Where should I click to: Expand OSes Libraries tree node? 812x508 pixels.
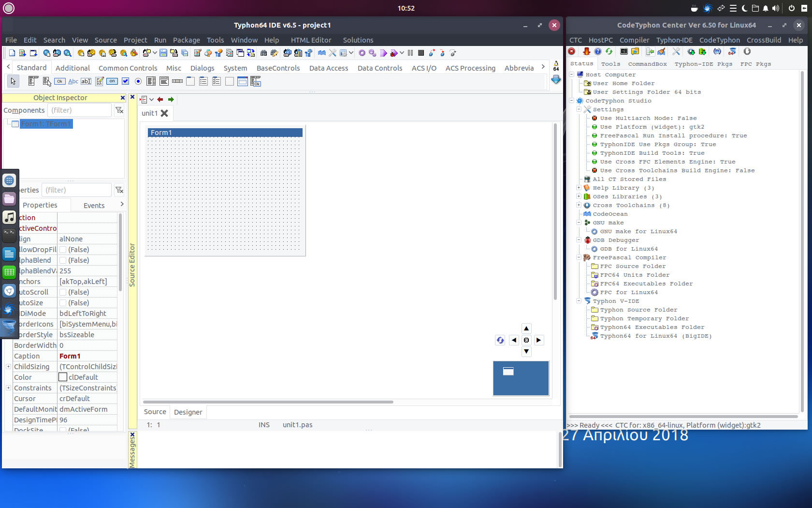(x=579, y=196)
